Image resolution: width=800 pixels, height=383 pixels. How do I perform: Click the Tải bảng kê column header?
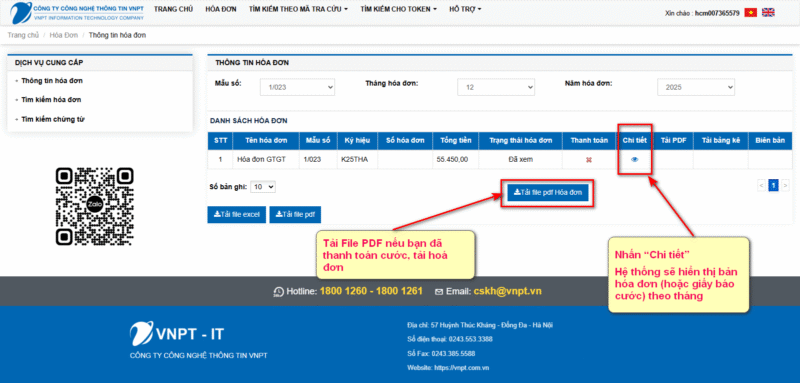tap(720, 141)
